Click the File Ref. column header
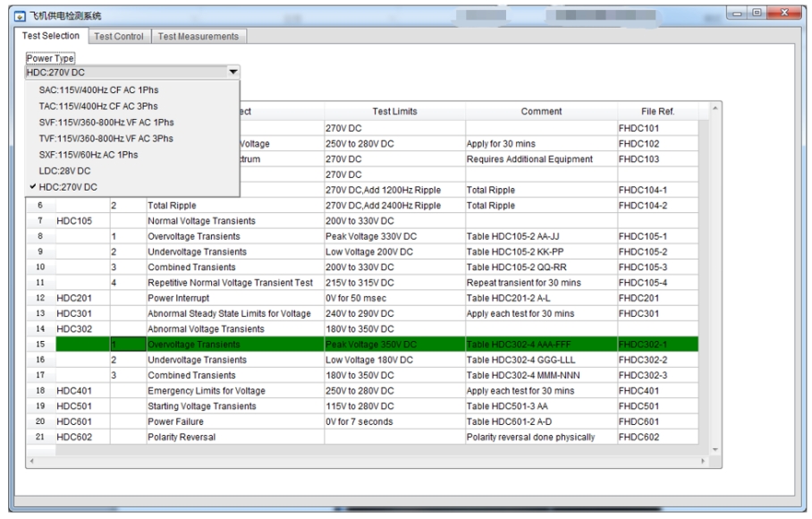 click(657, 111)
